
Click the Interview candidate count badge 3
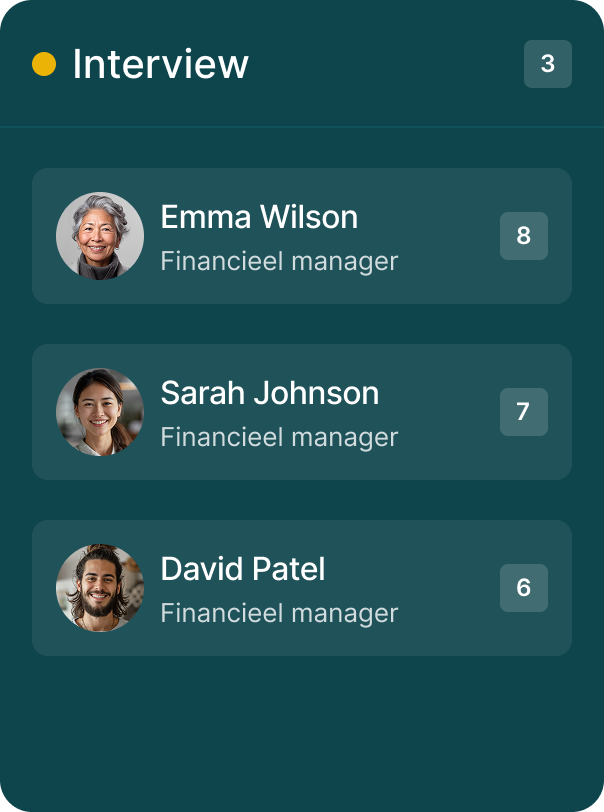pos(548,64)
